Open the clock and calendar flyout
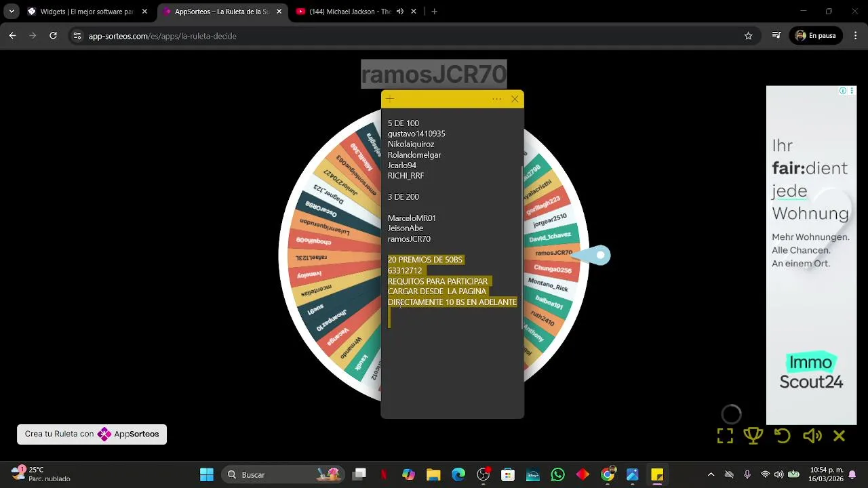Viewport: 868px width, 488px height. tap(826, 474)
